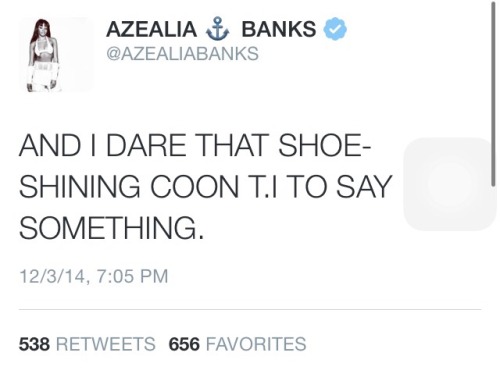Viewport: 500px width, 374px height.
Task: Open the Azealia Banks profile avatar
Action: coord(57,55)
